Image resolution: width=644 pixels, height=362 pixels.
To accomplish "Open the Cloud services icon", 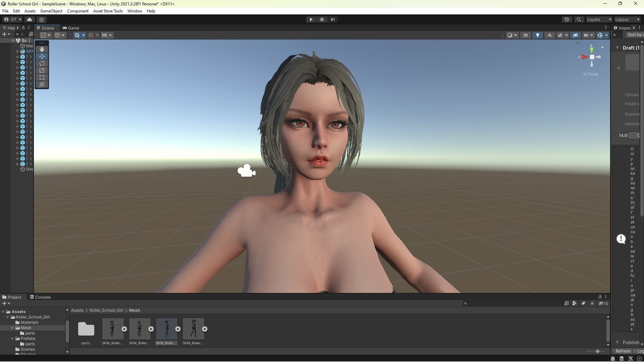I will click(x=30, y=19).
